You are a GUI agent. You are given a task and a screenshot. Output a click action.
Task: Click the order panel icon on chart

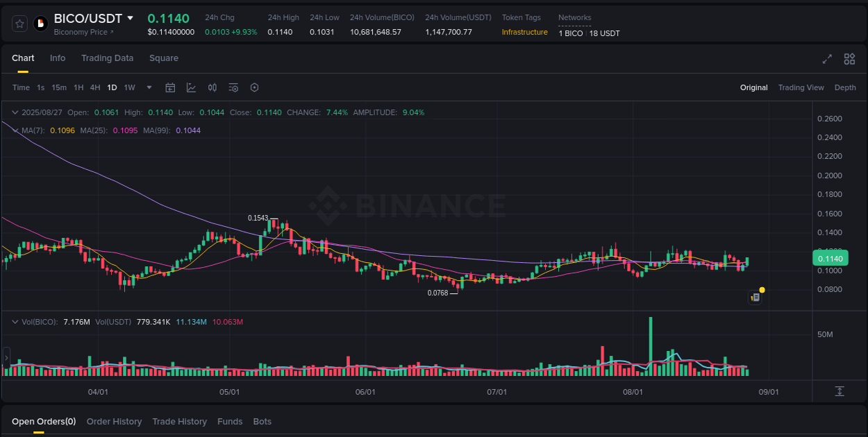(755, 297)
